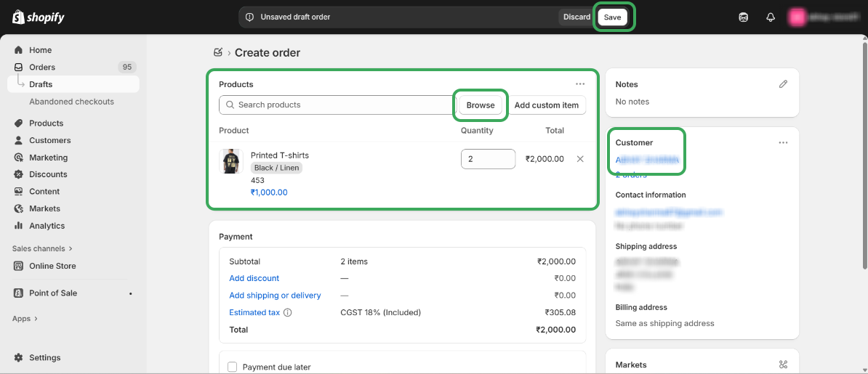Image resolution: width=868 pixels, height=374 pixels.
Task: Enable the Payment due later checkbox
Action: [x=233, y=367]
